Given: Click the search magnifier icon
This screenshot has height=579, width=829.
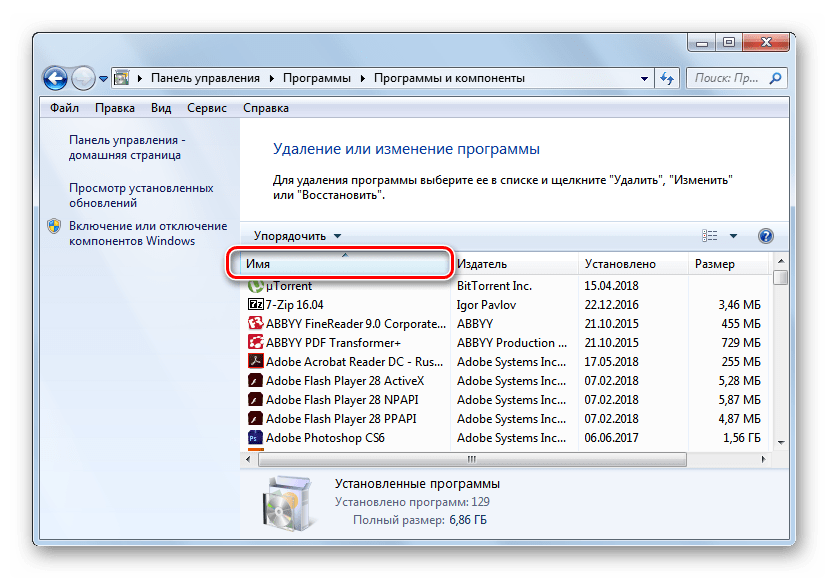Looking at the screenshot, I should (776, 78).
